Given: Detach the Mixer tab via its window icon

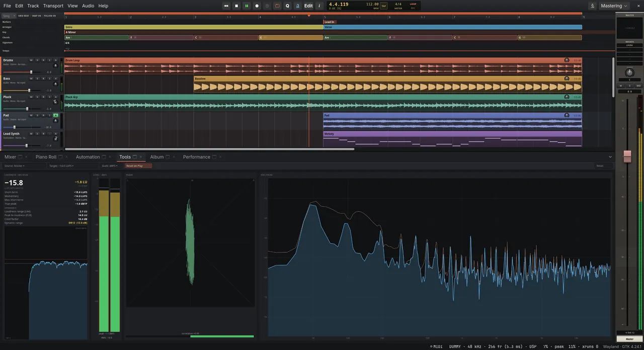Looking at the screenshot, I should pyautogui.click(x=20, y=157).
